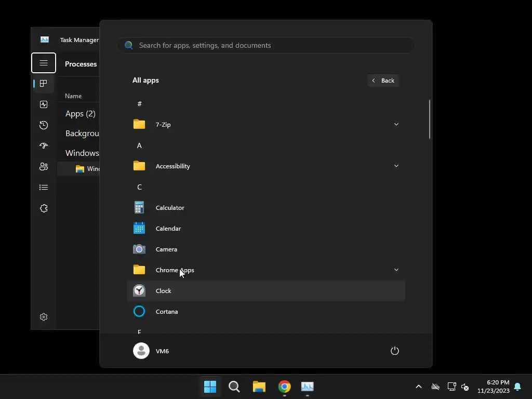The width and height of the screenshot is (532, 399).
Task: Launch the Calculator app
Action: [x=266, y=208]
